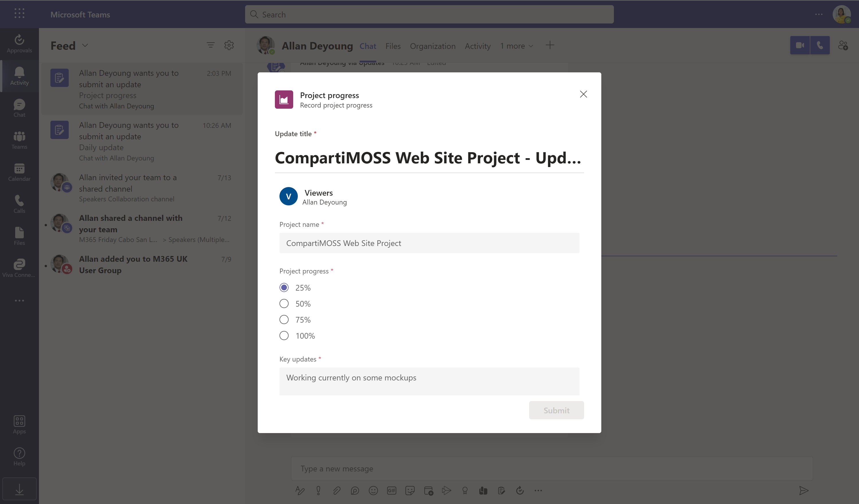Open the app launcher waffle icon

[19, 13]
